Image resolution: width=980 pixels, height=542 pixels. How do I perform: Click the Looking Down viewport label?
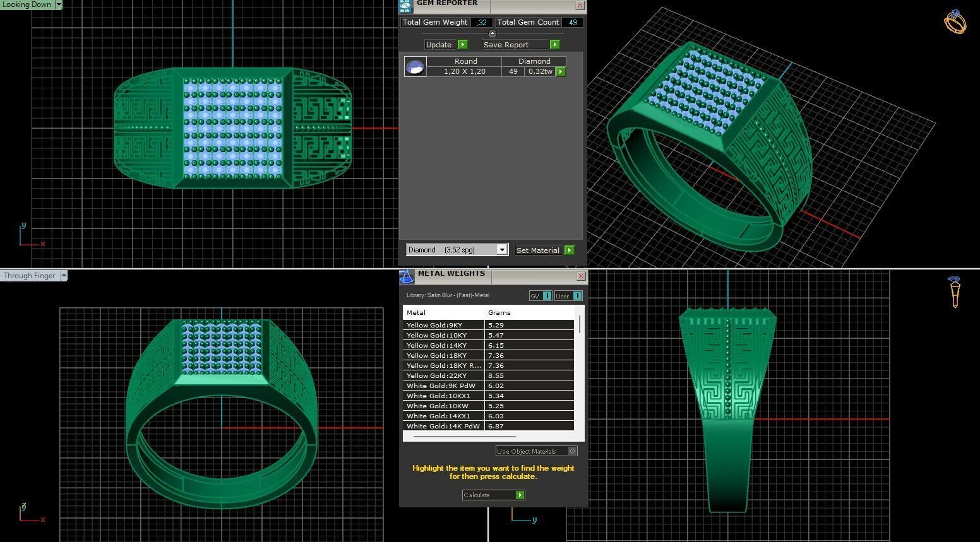pyautogui.click(x=27, y=4)
